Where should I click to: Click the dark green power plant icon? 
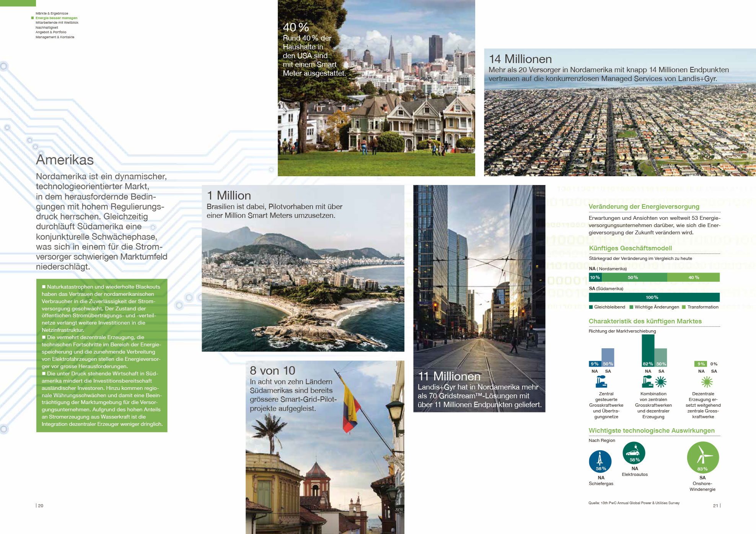point(647,381)
